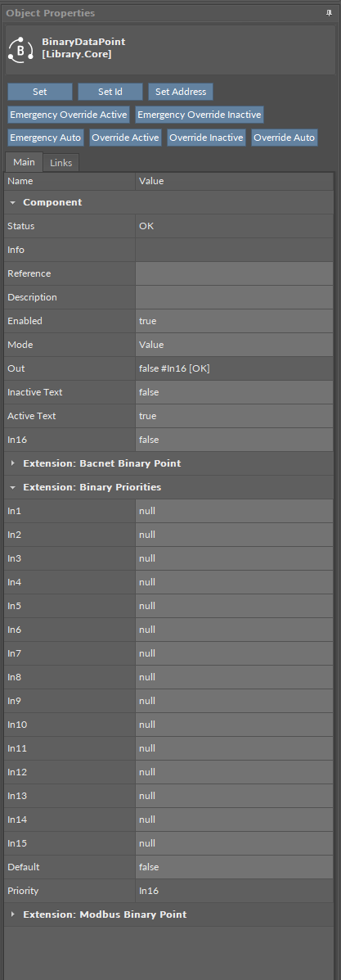Click the Override Auto button
The image size is (341, 980).
[285, 138]
